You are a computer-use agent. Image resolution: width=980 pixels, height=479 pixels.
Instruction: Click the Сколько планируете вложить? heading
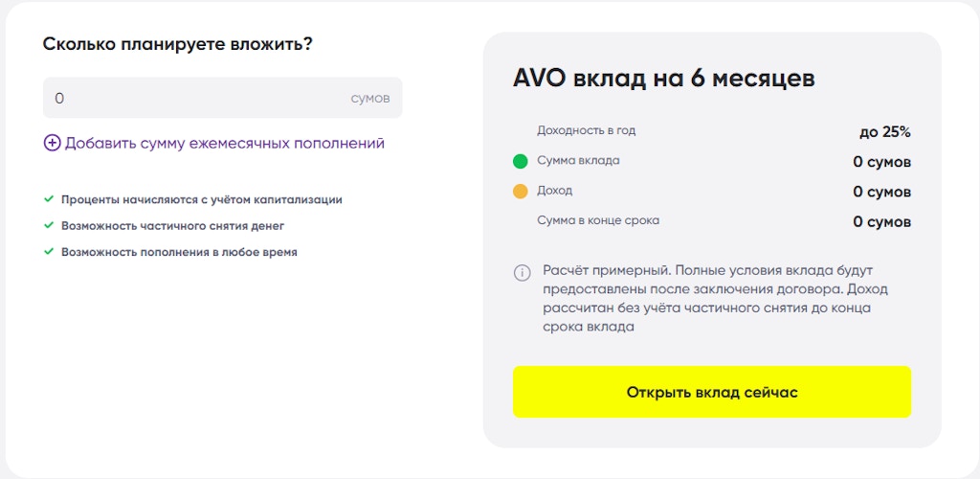tap(178, 44)
